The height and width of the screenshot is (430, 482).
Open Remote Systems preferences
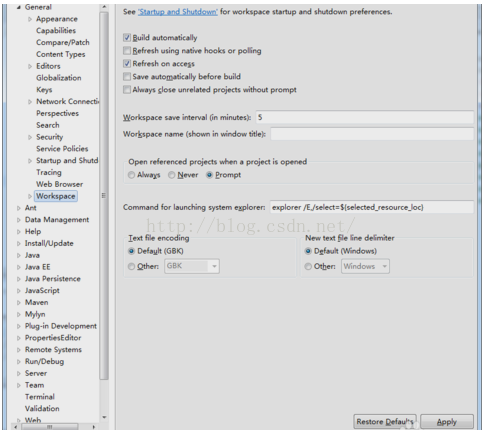[x=53, y=350]
